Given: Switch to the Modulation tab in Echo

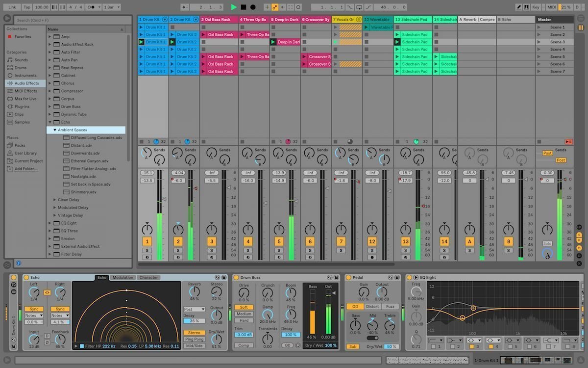Looking at the screenshot, I should pyautogui.click(x=123, y=277).
